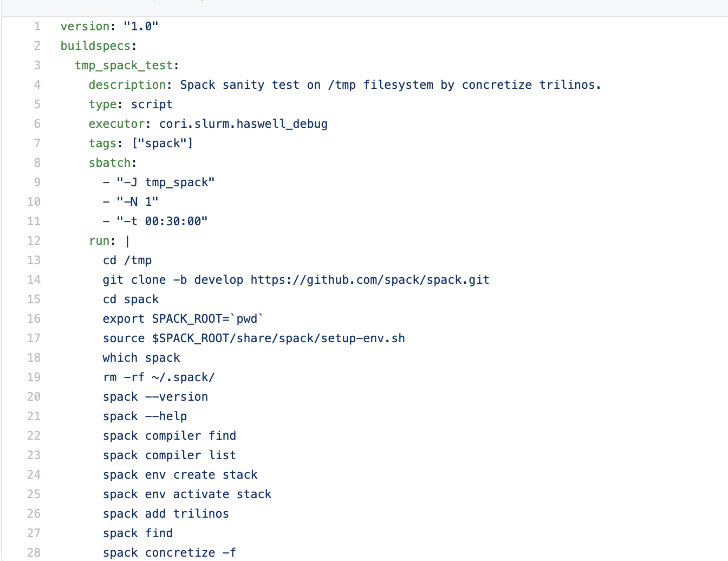Click line number 3

37,65
